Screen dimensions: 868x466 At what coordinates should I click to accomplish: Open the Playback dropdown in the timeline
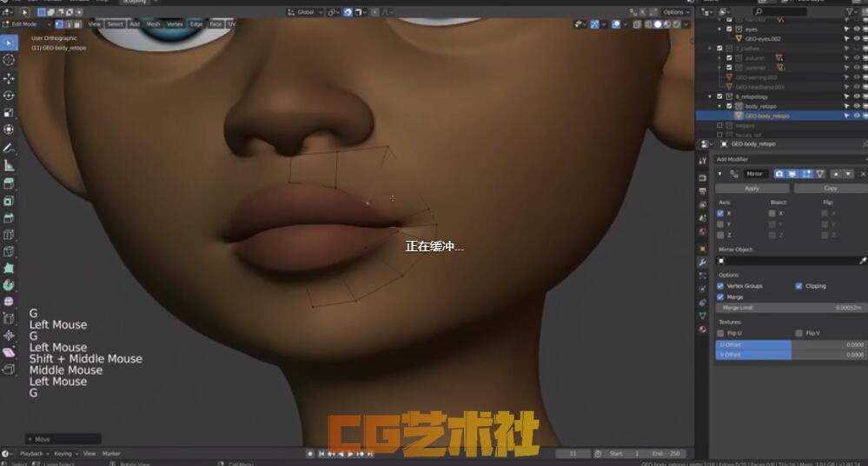tap(35, 454)
